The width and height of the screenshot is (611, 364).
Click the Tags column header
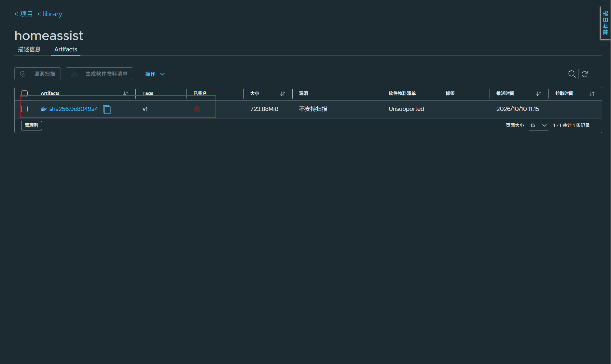(x=148, y=93)
